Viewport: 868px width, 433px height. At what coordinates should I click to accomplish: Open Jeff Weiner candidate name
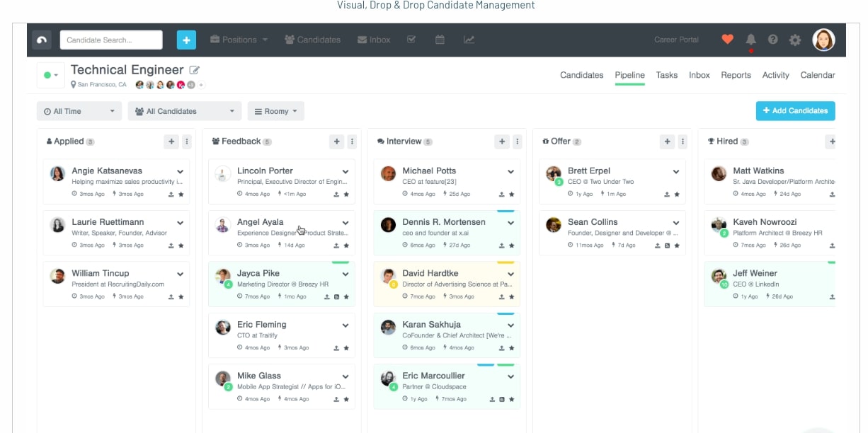click(755, 273)
